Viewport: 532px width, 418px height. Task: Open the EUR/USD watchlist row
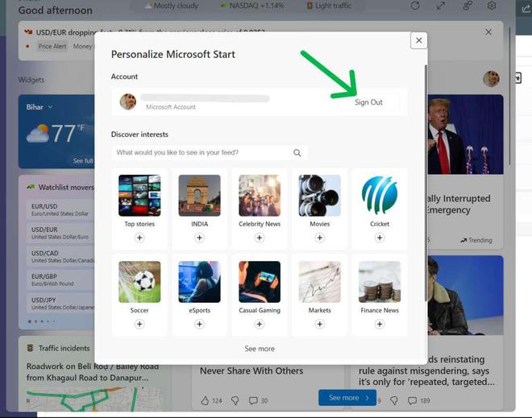tap(60, 209)
